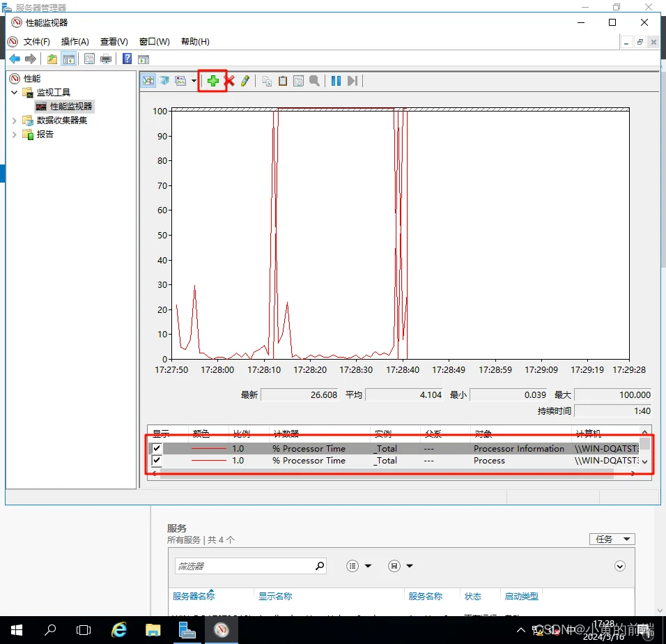This screenshot has width=666, height=644.
Task: Uncheck the Processor Information counter checkbox
Action: [x=157, y=448]
